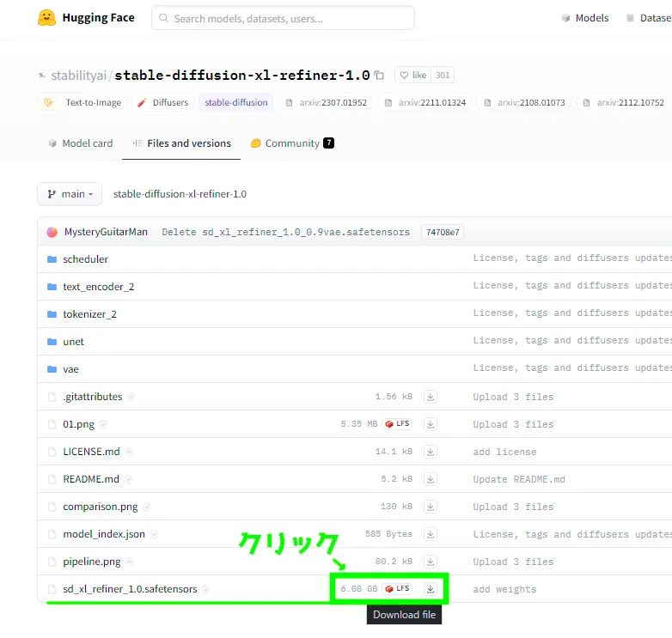
Task: Select the Files and versions tab
Action: click(181, 143)
